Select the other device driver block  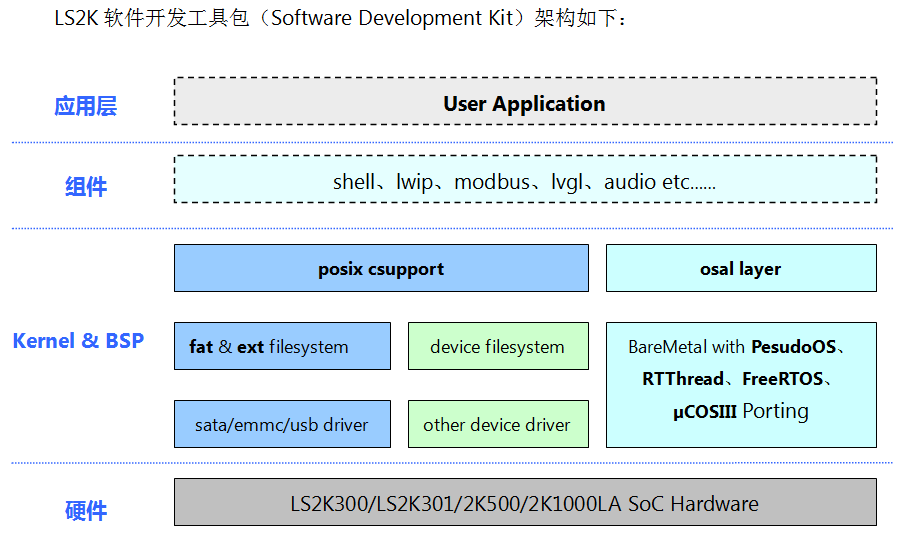coord(498,424)
